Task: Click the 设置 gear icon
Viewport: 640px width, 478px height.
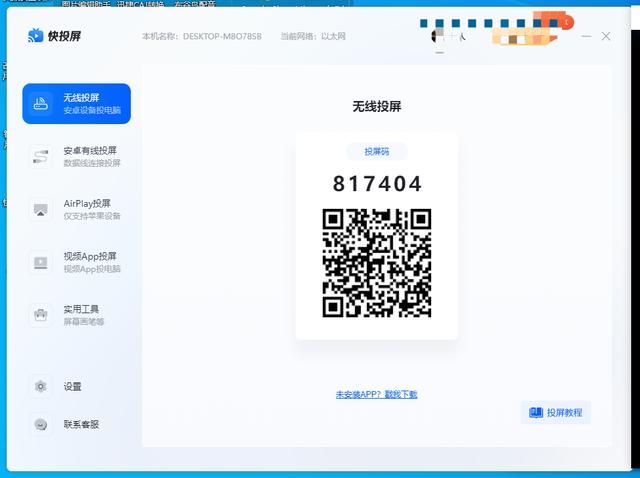Action: pyautogui.click(x=40, y=386)
